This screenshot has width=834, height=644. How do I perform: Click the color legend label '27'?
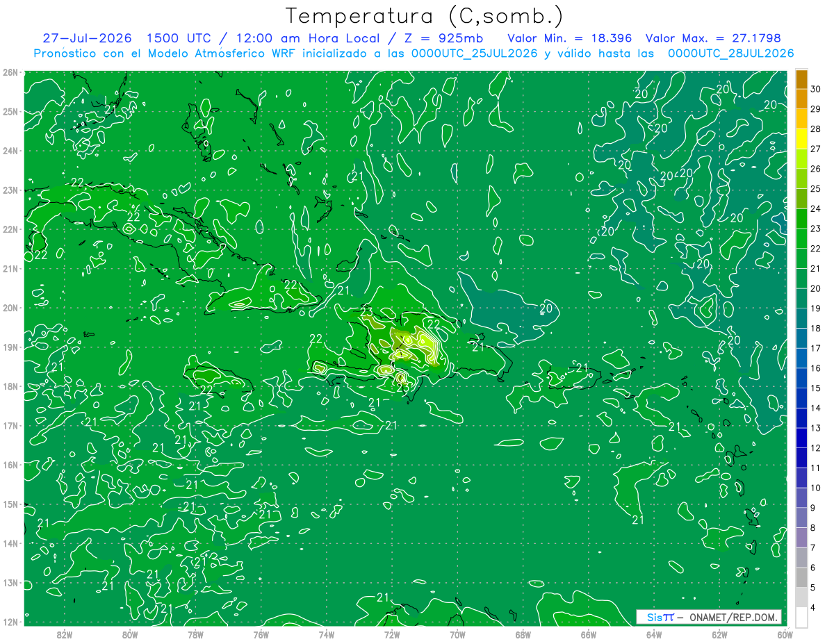pyautogui.click(x=816, y=149)
